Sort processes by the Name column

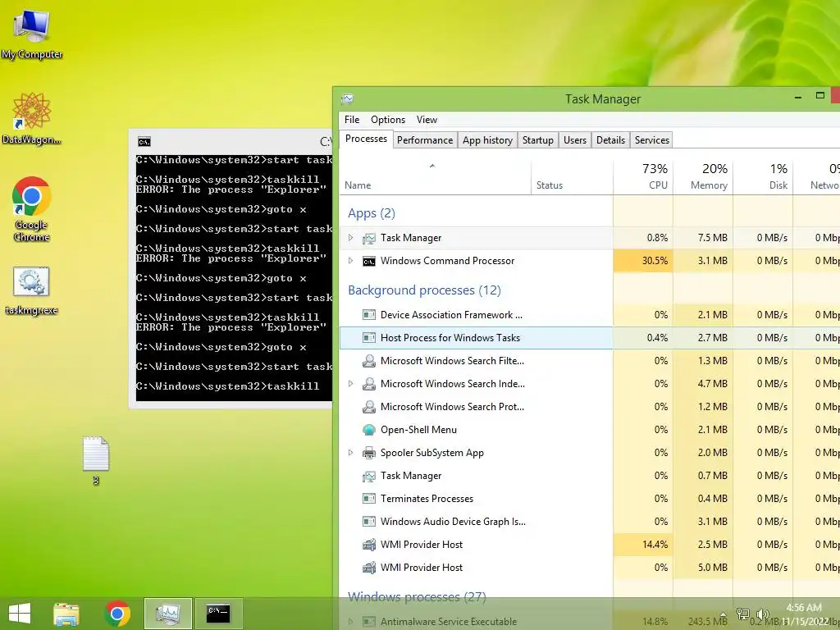click(x=435, y=177)
